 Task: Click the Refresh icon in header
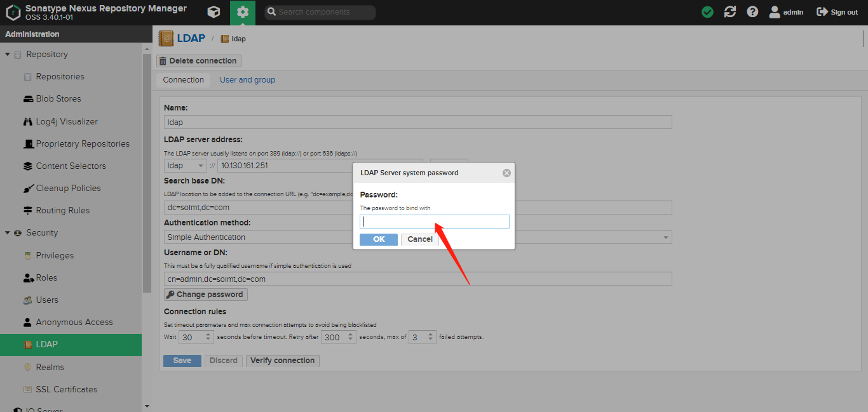pyautogui.click(x=730, y=12)
